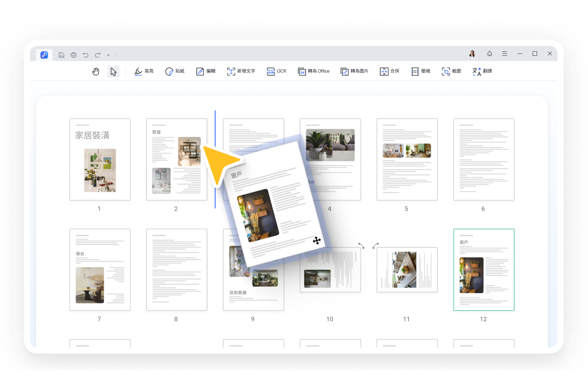The image size is (588, 392).
Task: Select the 新增文字 add text tool
Action: click(241, 72)
